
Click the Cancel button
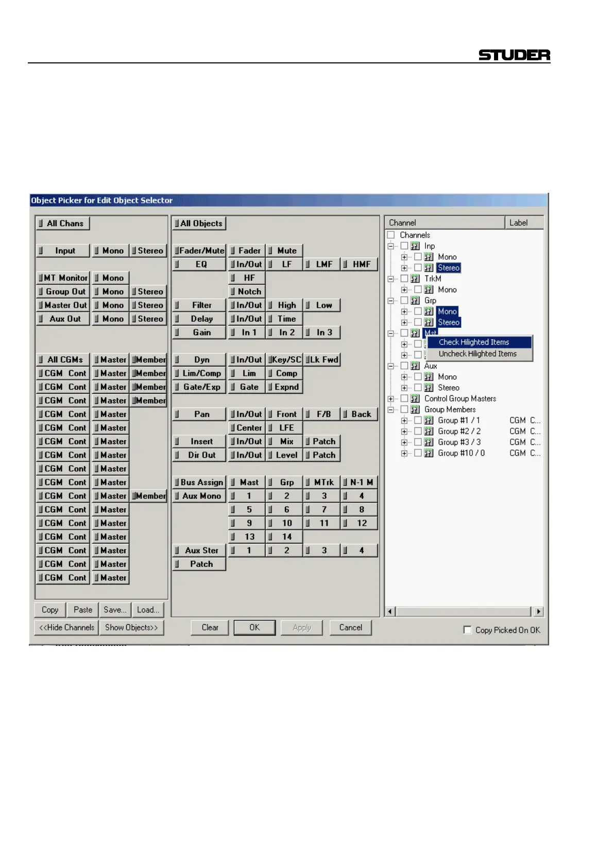[x=351, y=628]
